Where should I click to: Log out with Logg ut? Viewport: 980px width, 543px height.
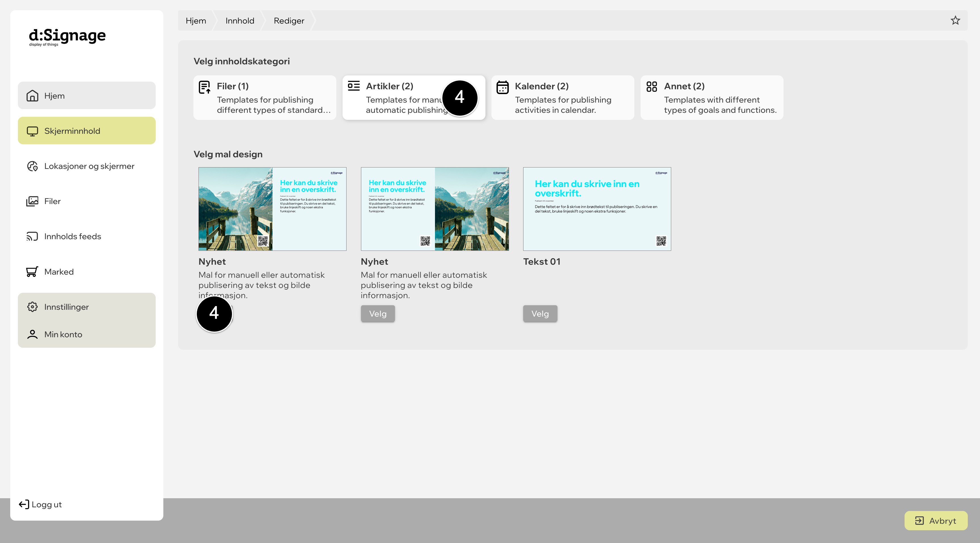click(40, 504)
